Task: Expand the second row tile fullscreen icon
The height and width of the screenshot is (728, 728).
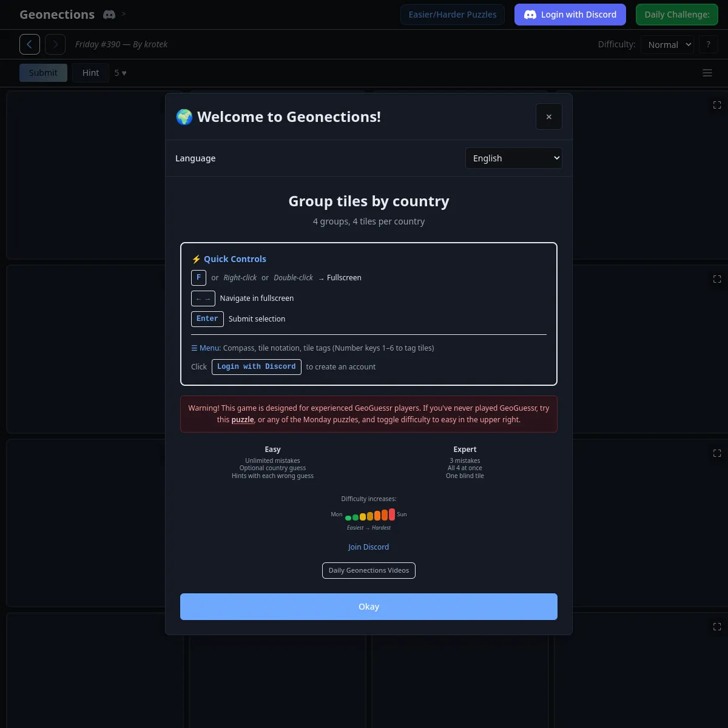Action: point(717,279)
